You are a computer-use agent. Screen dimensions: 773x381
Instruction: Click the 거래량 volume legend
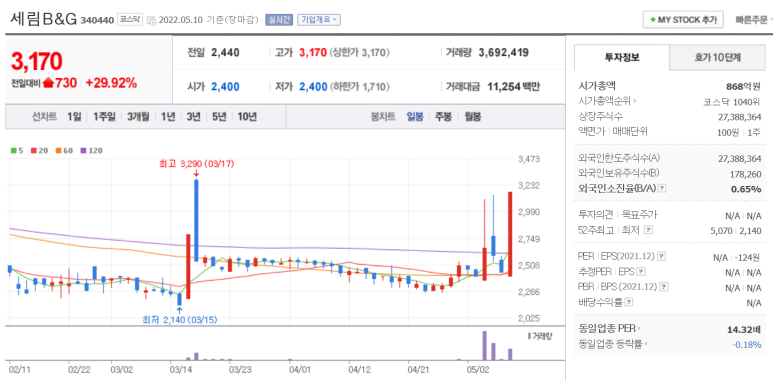[539, 336]
